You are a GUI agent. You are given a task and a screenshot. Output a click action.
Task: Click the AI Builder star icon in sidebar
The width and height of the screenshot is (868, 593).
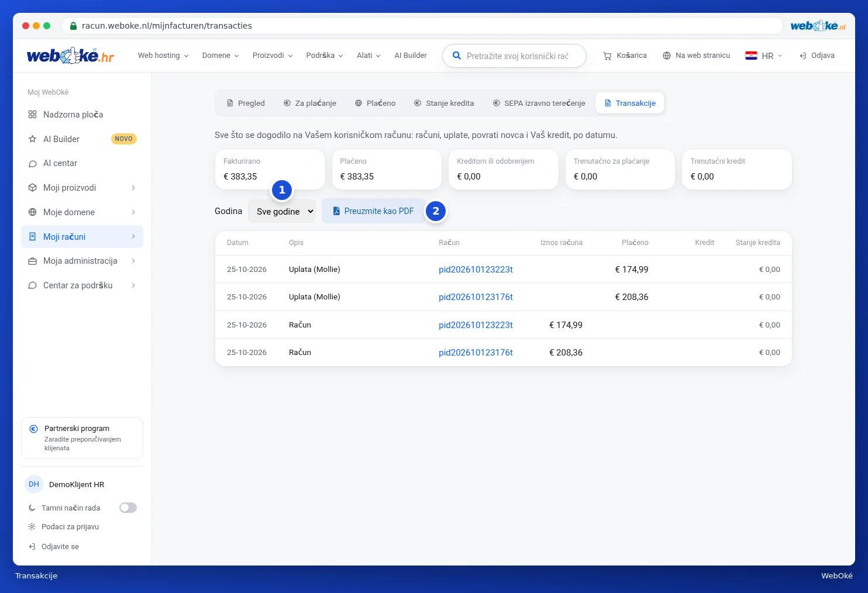(33, 139)
